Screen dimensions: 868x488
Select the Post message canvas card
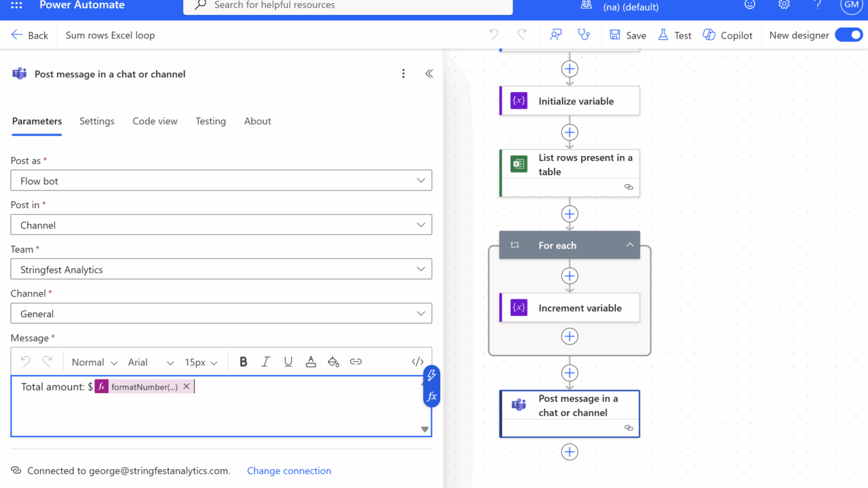click(570, 413)
